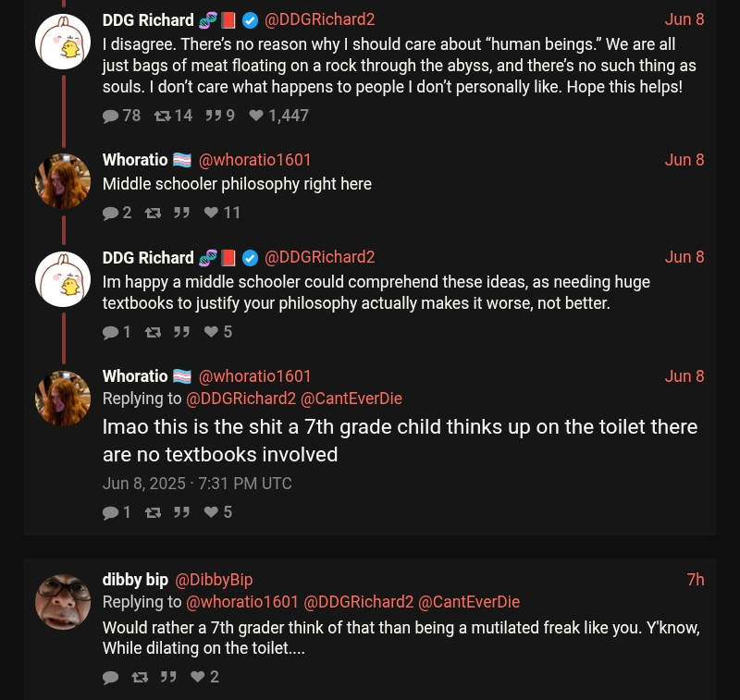Click retweet icon showing 14 retweets
This screenshot has height=700, width=740.
[x=162, y=116]
